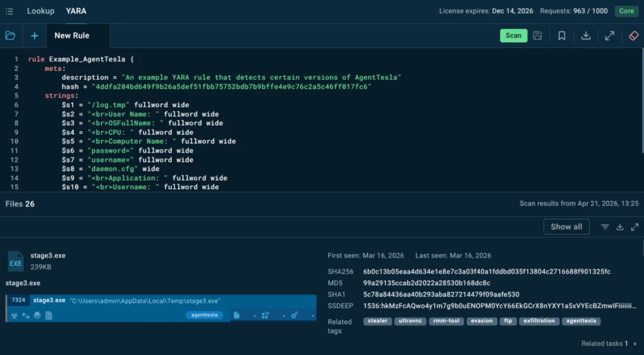
Task: Switch to the Lookup tab
Action: click(40, 11)
